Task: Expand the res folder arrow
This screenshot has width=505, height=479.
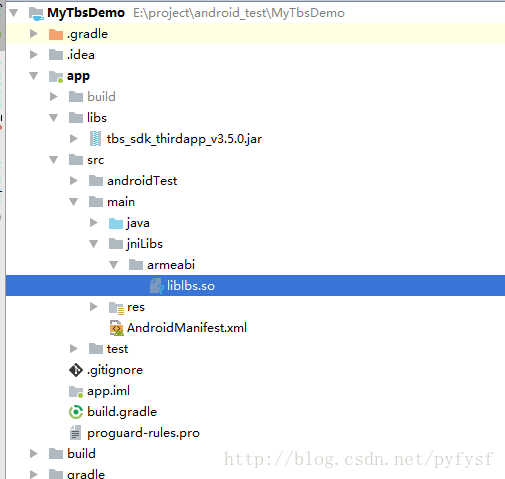Action: pyautogui.click(x=93, y=307)
